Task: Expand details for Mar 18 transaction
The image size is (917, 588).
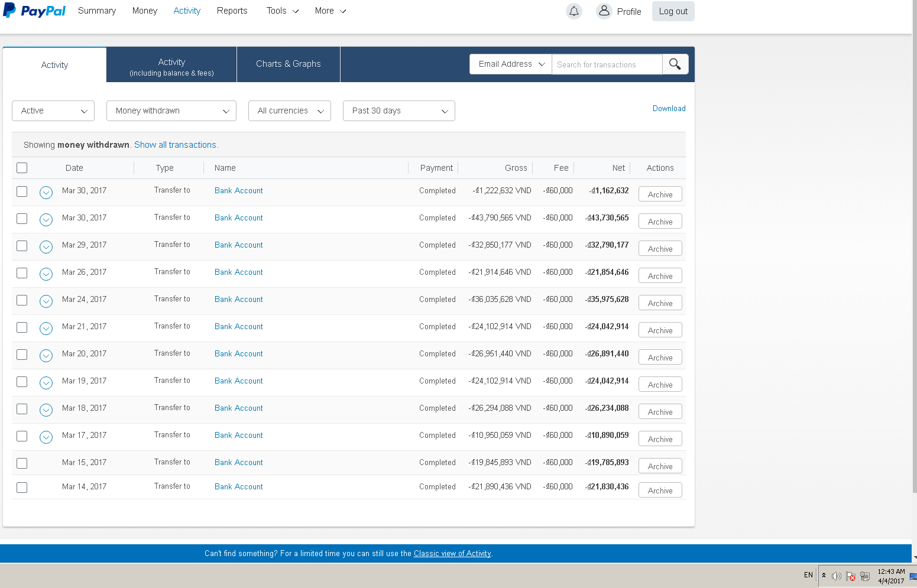Action: [x=46, y=410]
